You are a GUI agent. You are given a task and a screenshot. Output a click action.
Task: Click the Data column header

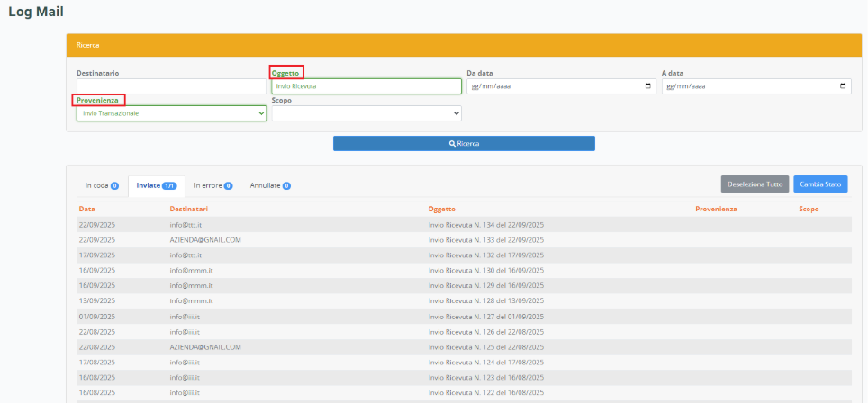[x=86, y=209]
